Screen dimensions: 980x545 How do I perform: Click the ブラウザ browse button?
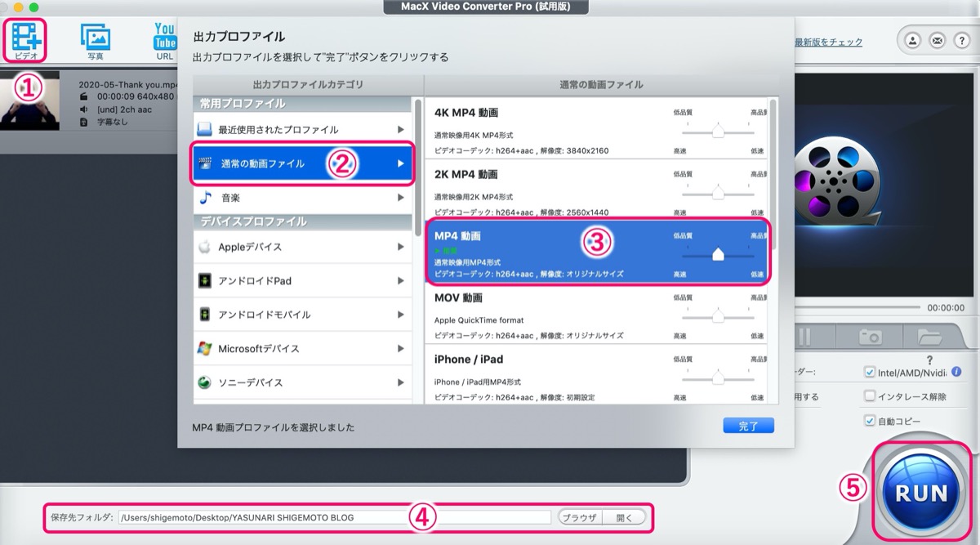(579, 517)
